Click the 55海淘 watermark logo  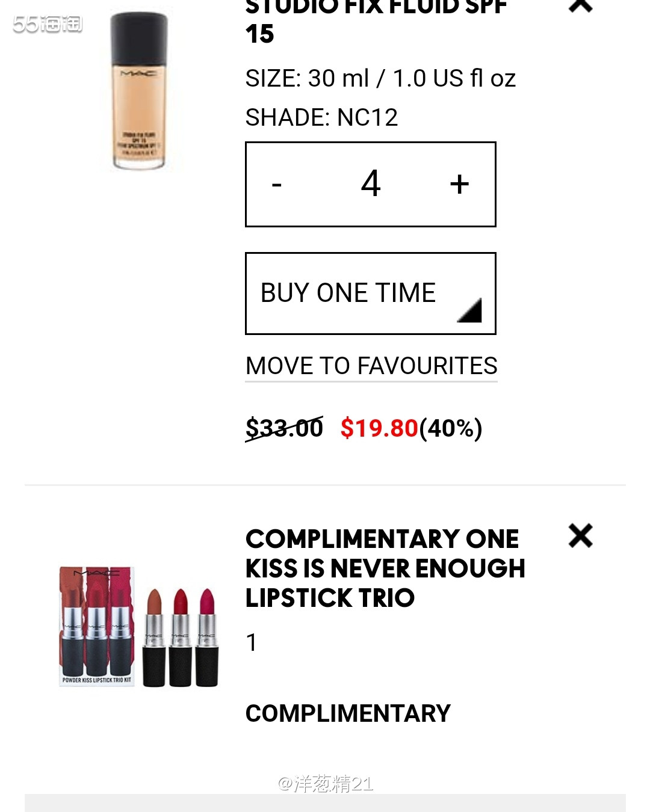point(48,24)
